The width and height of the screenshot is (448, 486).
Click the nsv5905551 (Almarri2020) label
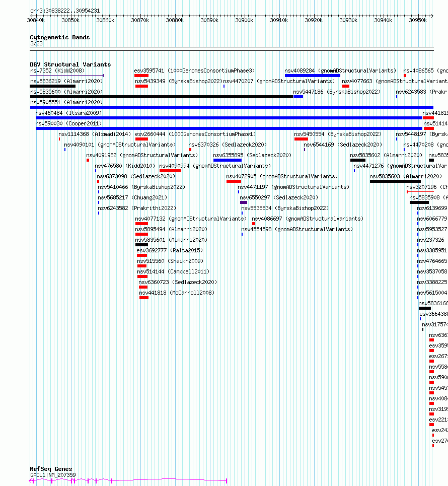[x=66, y=102]
